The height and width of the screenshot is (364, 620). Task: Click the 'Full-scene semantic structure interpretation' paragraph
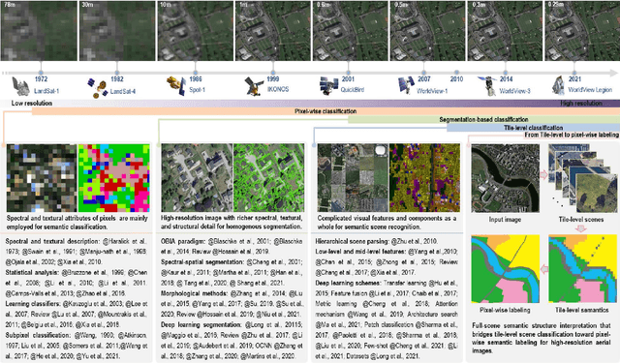click(x=542, y=338)
